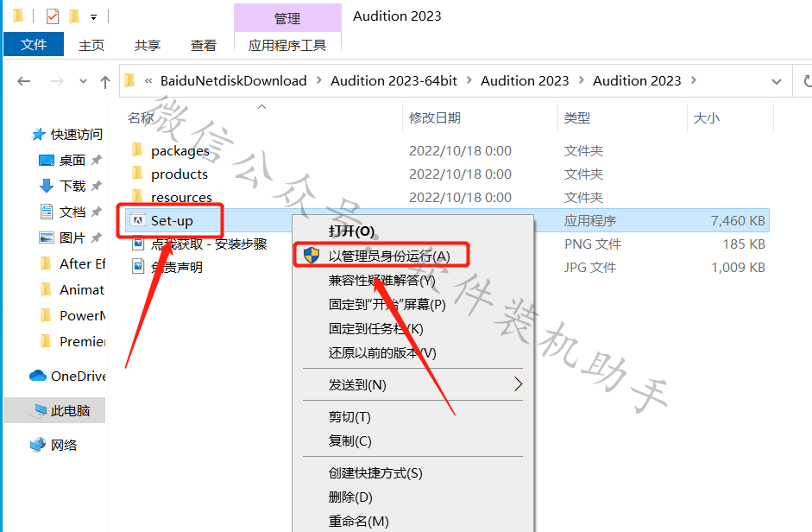Switch to the 主页 ribbon tab

point(91,46)
